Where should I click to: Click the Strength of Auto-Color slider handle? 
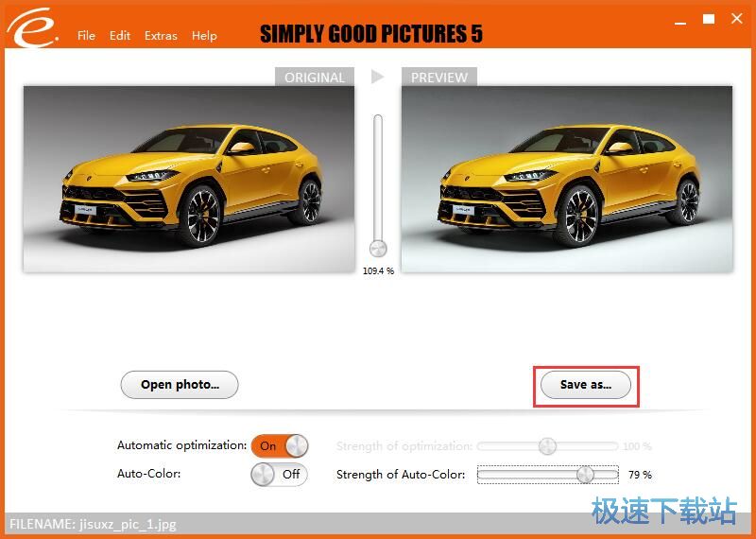pyautogui.click(x=585, y=475)
